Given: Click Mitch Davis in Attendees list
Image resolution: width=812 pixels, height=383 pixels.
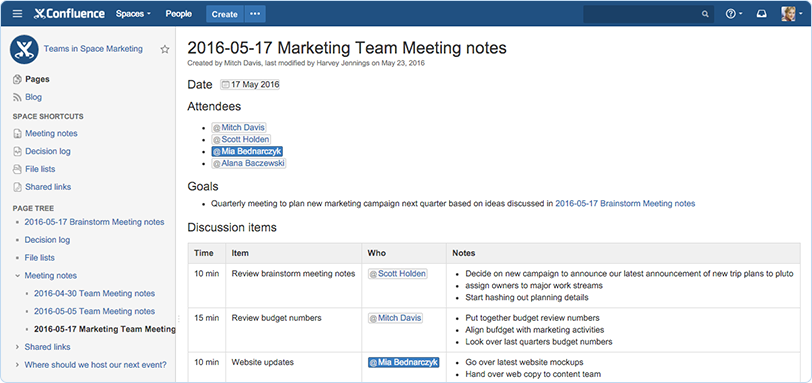Looking at the screenshot, I should [239, 127].
